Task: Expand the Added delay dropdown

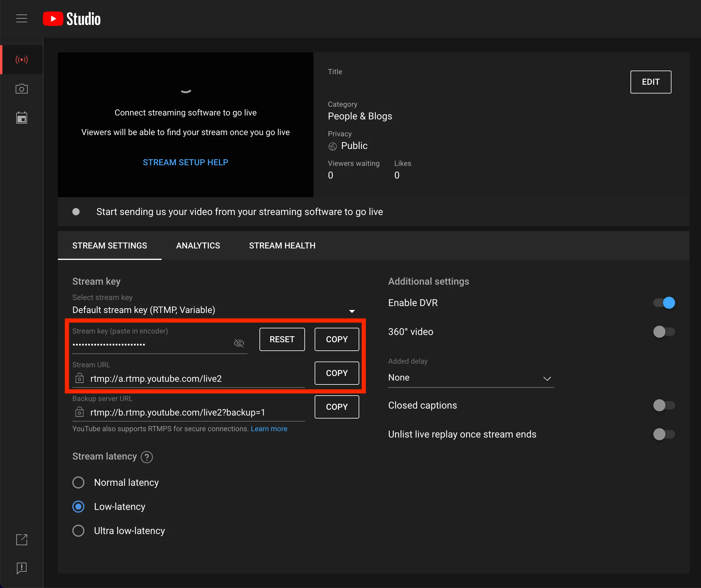Action: pos(471,378)
